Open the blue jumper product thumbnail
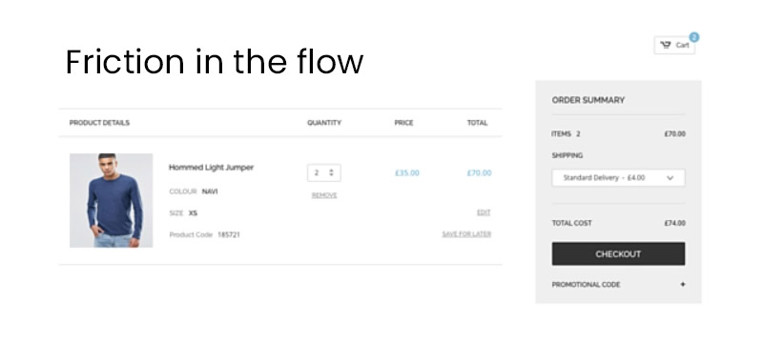This screenshot has height=362, width=763. pos(111,200)
